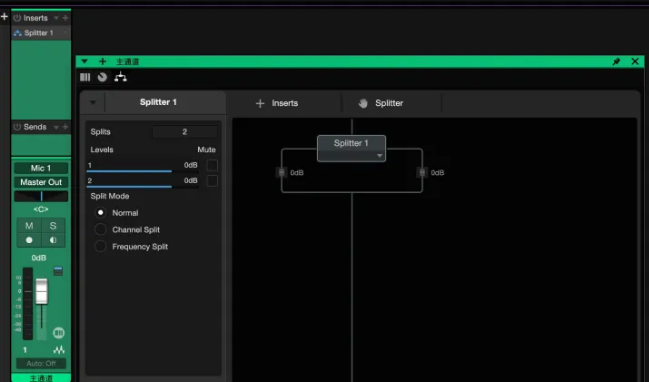This screenshot has height=382, width=649.
Task: Click the hand icon next to Splitter
Action: point(363,103)
